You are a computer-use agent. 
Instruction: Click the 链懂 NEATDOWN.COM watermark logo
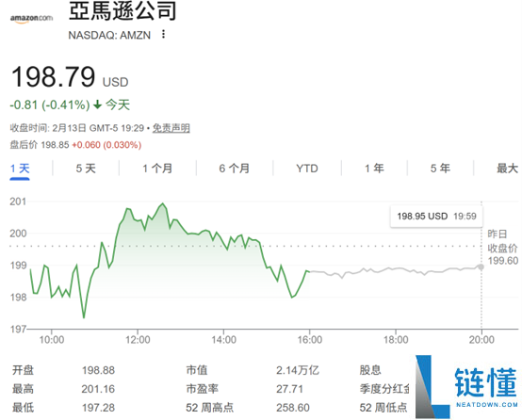coord(466,386)
